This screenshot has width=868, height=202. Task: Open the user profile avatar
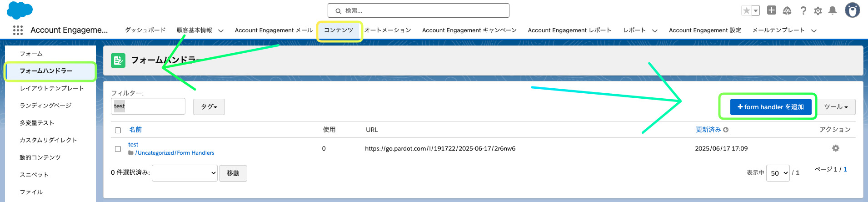point(852,10)
